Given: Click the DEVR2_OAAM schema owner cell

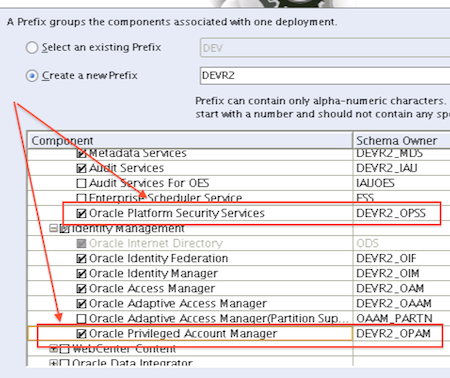Looking at the screenshot, I should tap(402, 303).
